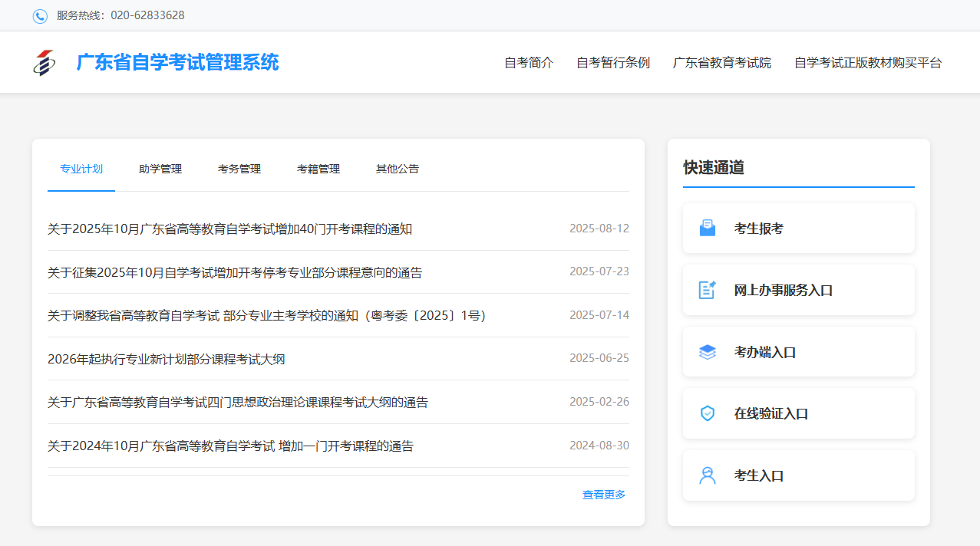Go to 广东省教育考试院 nav link
980x546 pixels.
[x=721, y=63]
